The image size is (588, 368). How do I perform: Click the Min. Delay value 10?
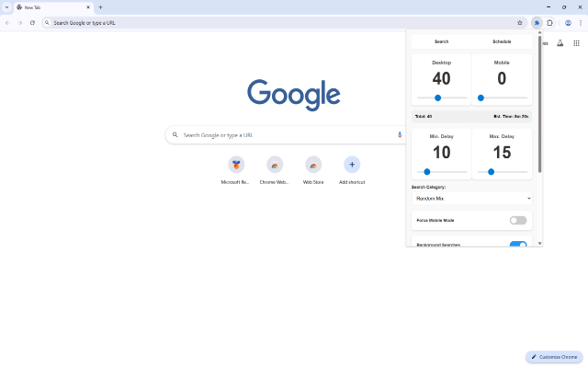441,153
